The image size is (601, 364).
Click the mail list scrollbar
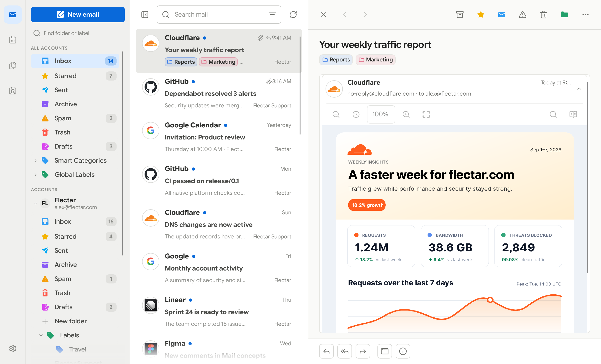300,85
